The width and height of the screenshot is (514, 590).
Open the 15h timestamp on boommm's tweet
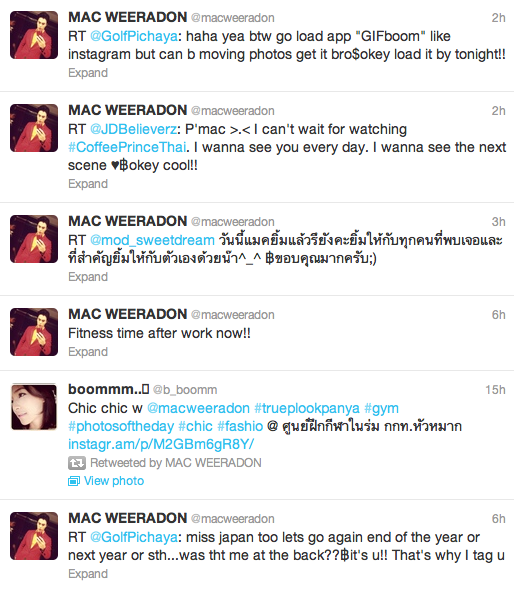coord(495,390)
